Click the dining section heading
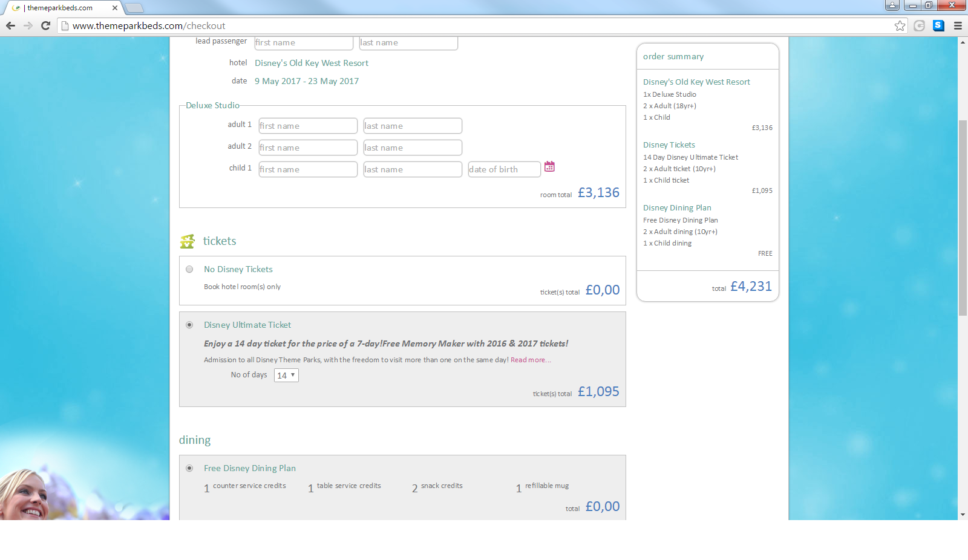 (x=195, y=440)
